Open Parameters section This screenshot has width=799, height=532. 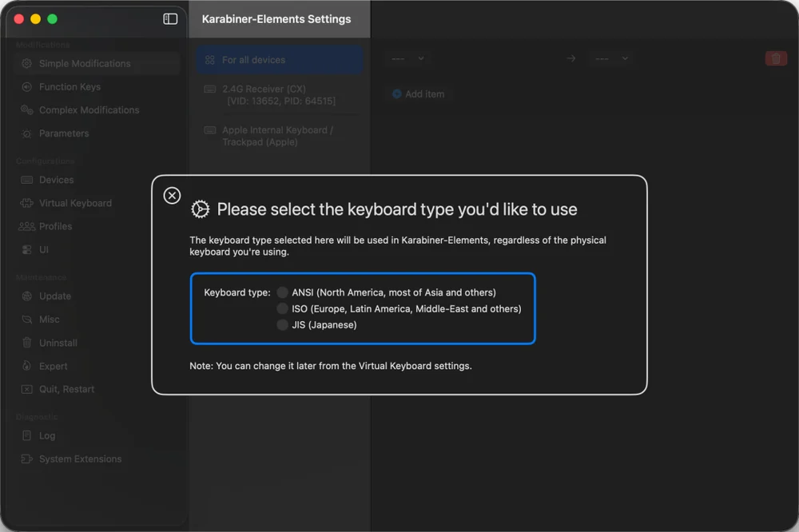tap(97, 133)
